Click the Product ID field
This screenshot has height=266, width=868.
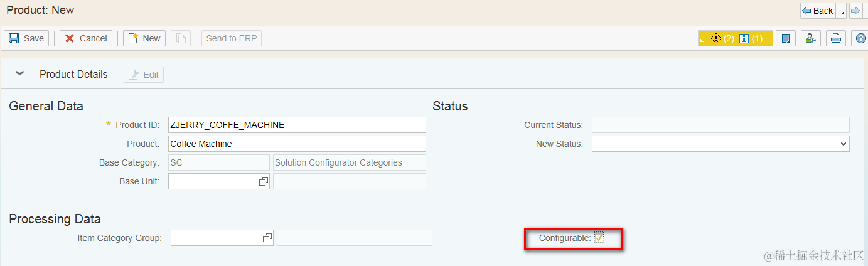click(x=297, y=125)
